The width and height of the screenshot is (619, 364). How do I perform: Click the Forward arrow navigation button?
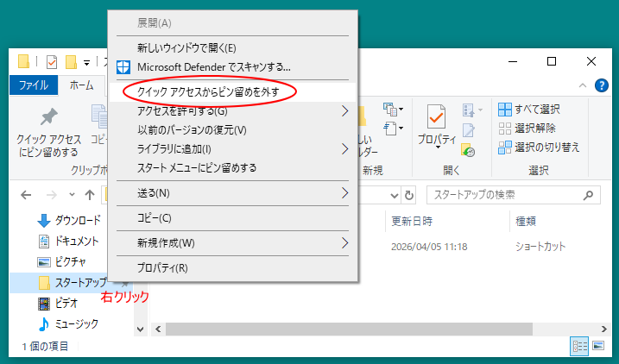(x=51, y=195)
